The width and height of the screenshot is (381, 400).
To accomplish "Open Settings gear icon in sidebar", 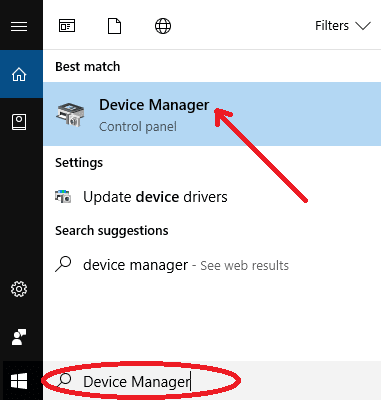I will tap(19, 289).
